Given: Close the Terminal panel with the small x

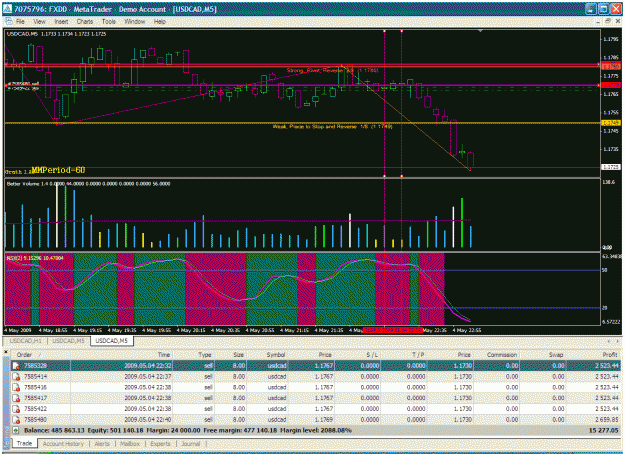Looking at the screenshot, I should (6, 352).
